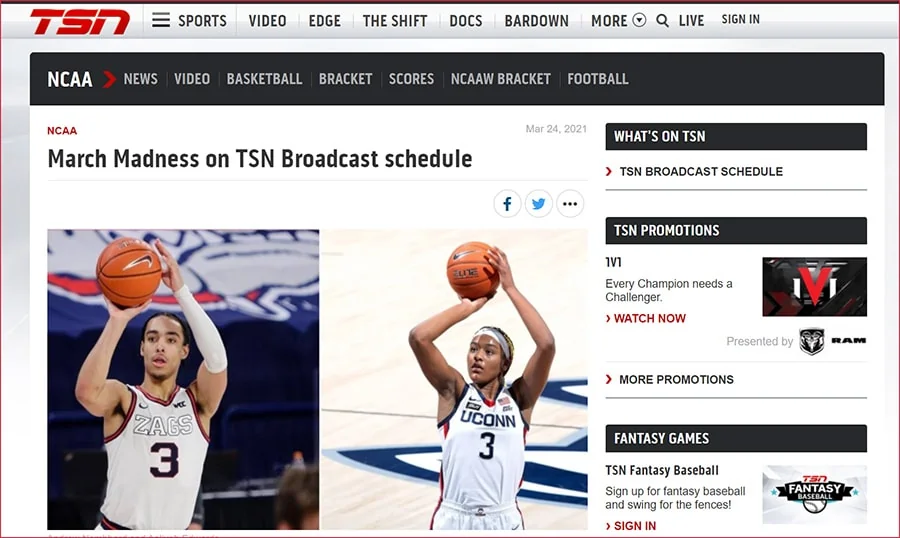
Task: Open the EDGE section
Action: click(x=324, y=21)
